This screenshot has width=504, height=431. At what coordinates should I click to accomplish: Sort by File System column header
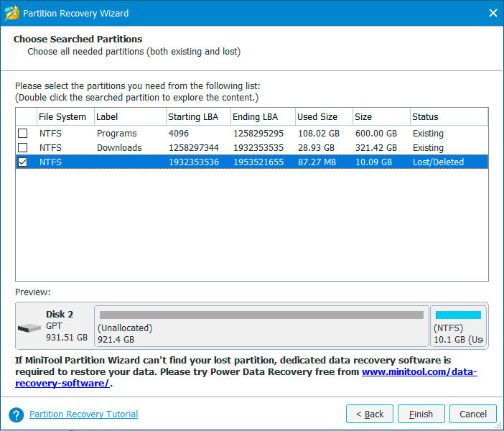[x=65, y=117]
